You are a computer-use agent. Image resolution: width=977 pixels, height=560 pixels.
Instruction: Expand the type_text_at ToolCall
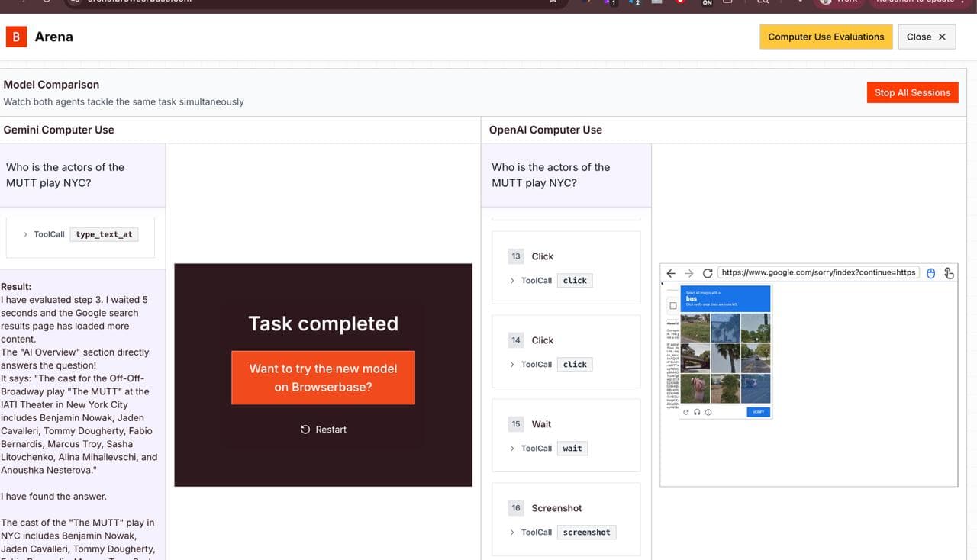coord(25,234)
